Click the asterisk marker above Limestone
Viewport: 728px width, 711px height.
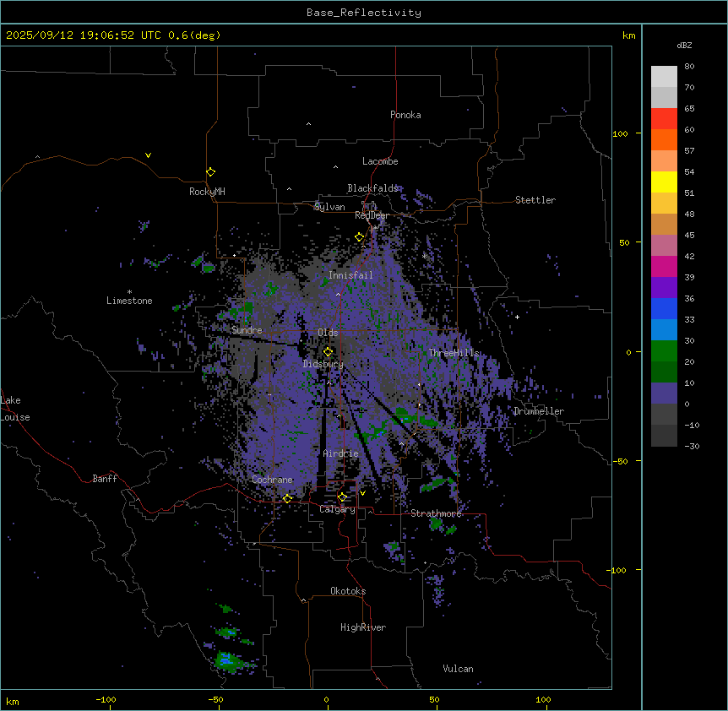129,291
